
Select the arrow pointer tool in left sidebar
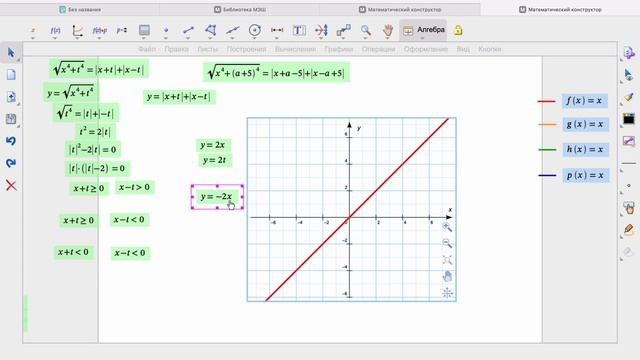point(11,53)
